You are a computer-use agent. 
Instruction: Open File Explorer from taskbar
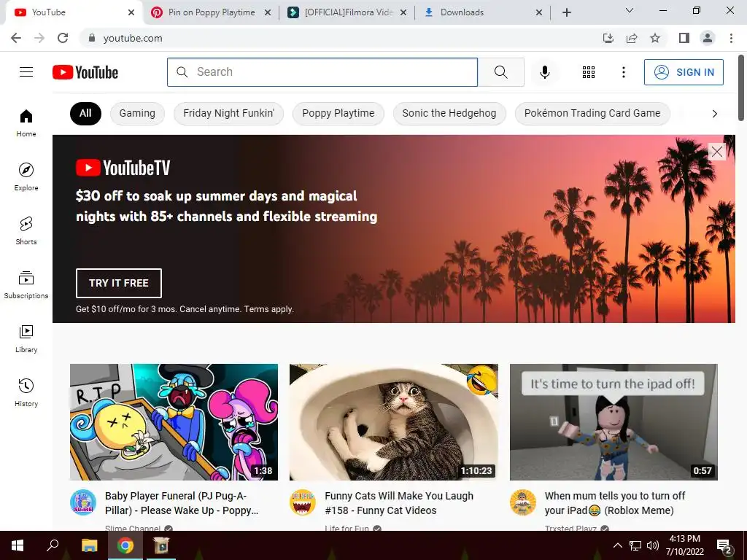click(x=89, y=545)
